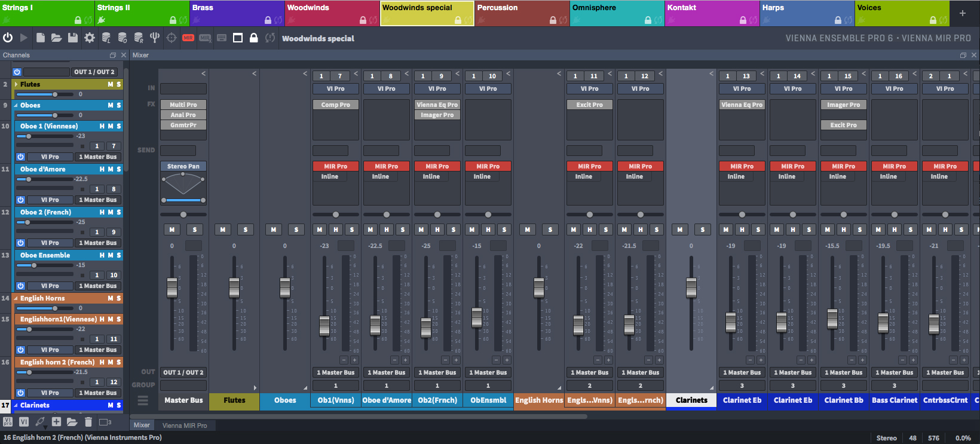This screenshot has height=444, width=980.
Task: Switch to the Strings I instance tab
Action: [x=47, y=13]
